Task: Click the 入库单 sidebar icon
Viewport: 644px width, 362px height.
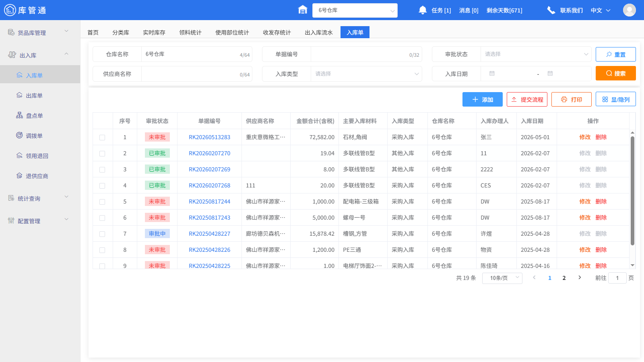Action: (x=19, y=75)
